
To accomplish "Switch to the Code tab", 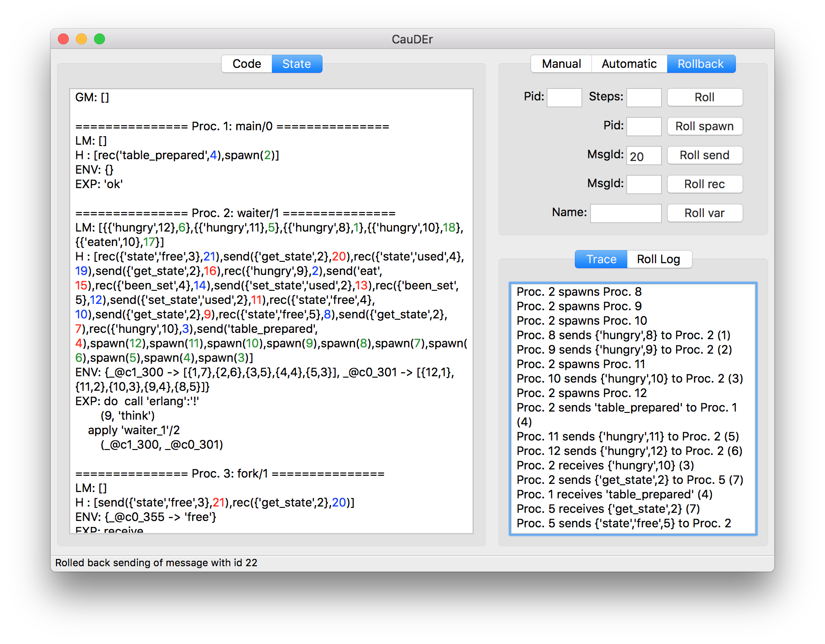I will pyautogui.click(x=247, y=64).
